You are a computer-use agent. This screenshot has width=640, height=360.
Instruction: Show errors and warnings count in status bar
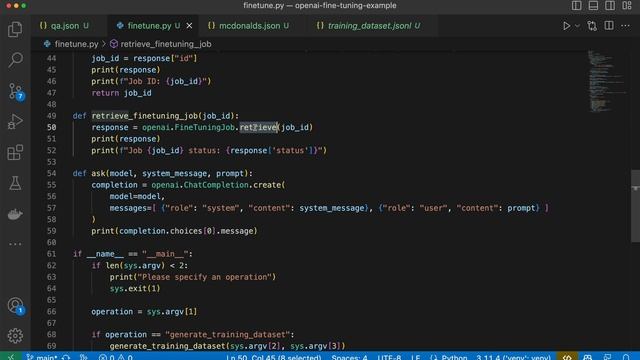(116, 357)
